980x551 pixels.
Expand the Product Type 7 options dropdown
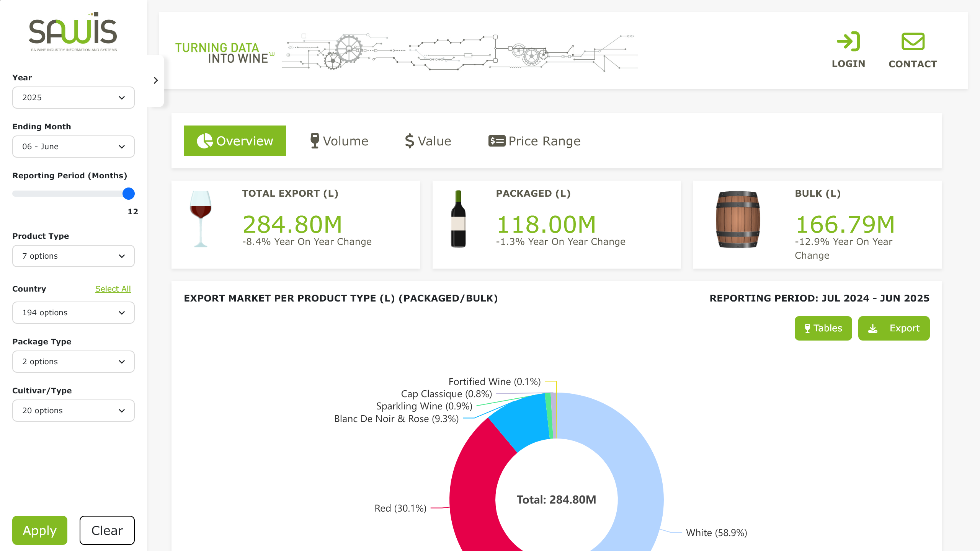(73, 256)
